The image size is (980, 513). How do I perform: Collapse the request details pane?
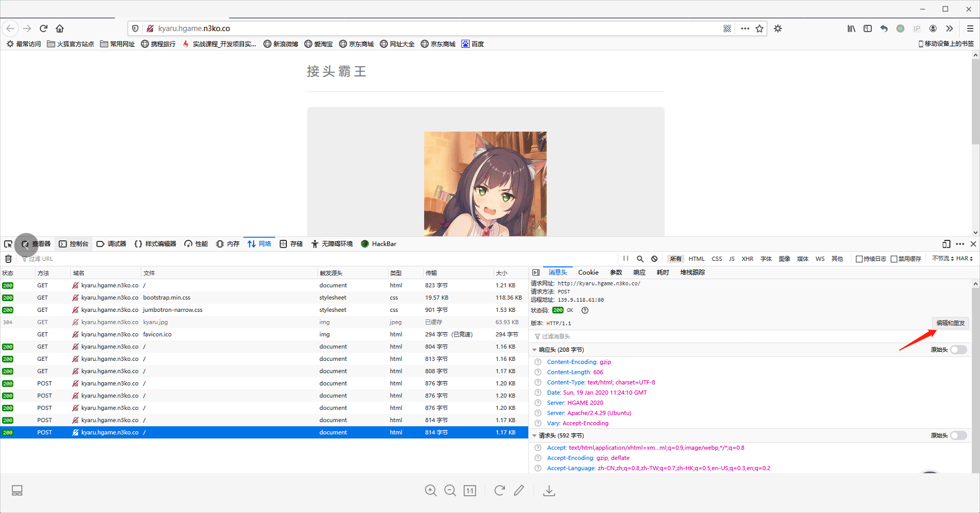pyautogui.click(x=536, y=273)
